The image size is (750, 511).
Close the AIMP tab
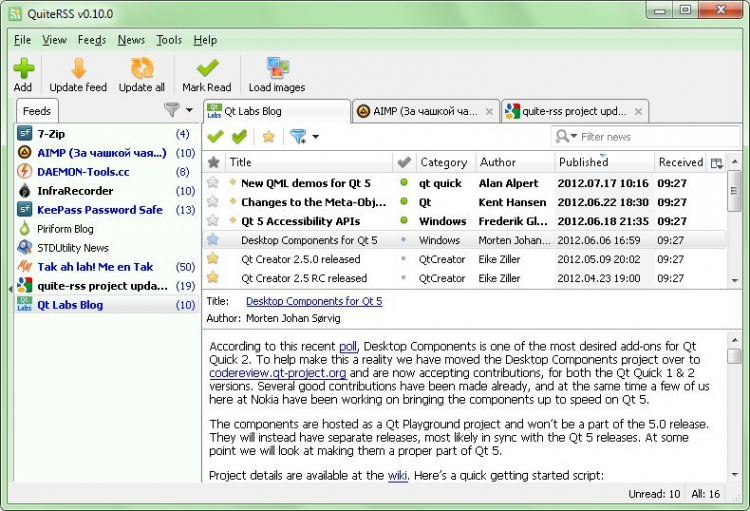(489, 111)
